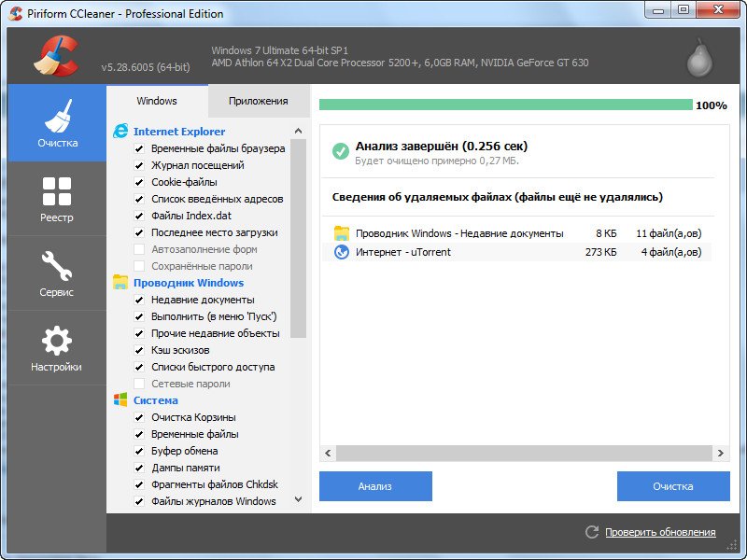Click uTorrent icon in results list

pyautogui.click(x=342, y=252)
